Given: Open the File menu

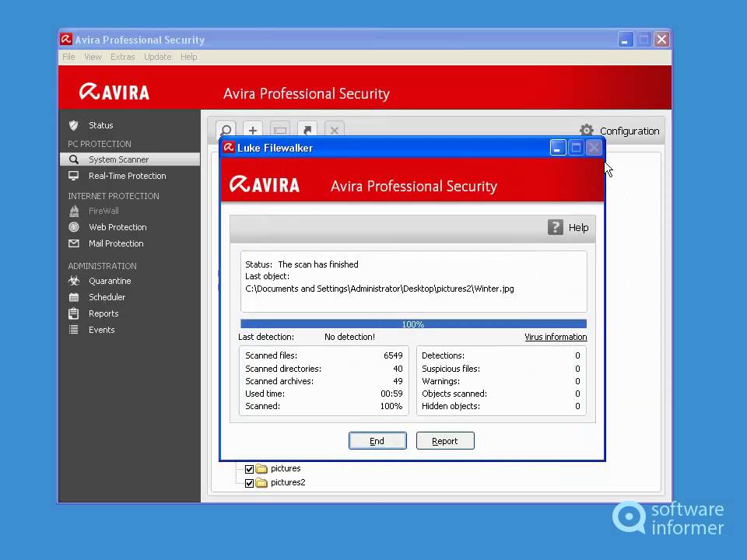Looking at the screenshot, I should [x=68, y=57].
